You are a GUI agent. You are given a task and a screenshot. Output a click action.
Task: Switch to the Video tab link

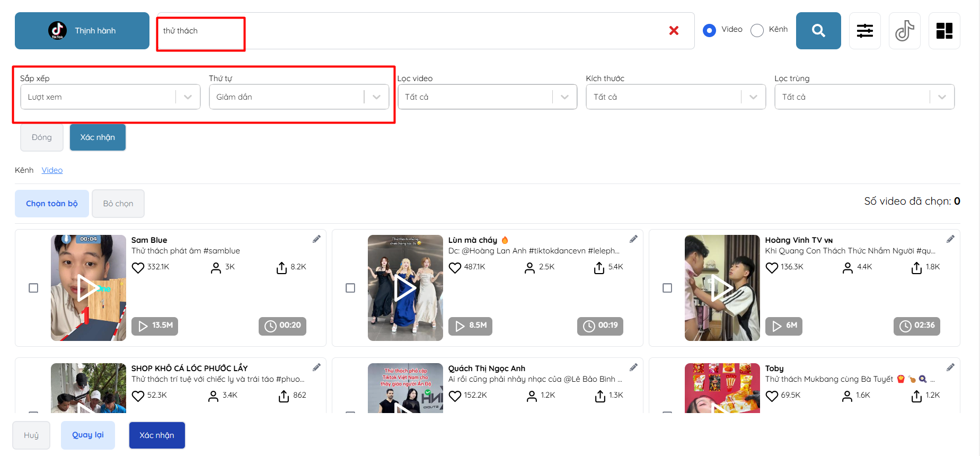click(52, 170)
